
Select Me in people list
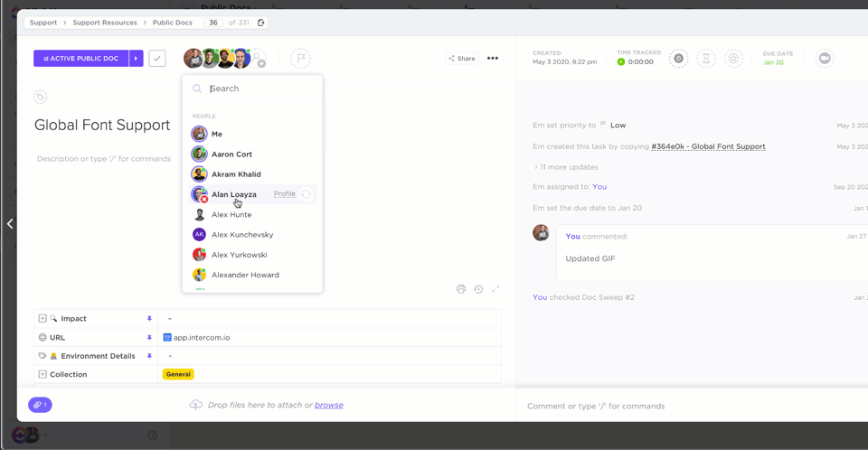[x=252, y=134]
